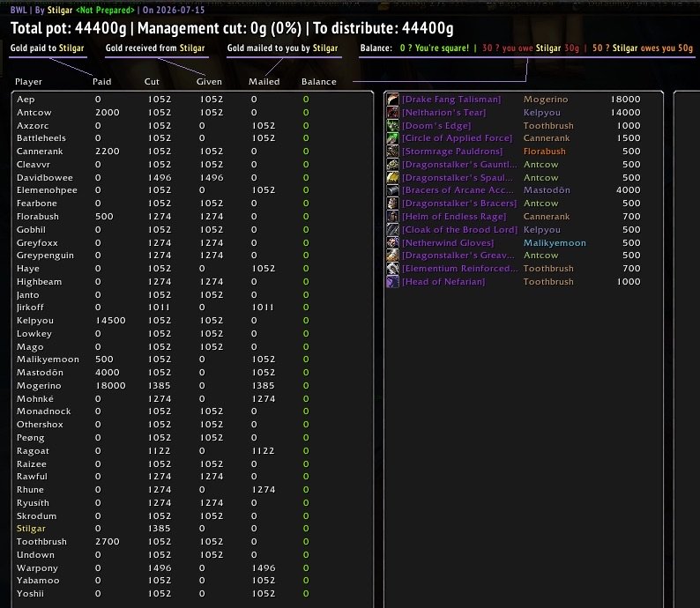This screenshot has width=700, height=608.
Task: Click the Mailed column header
Action: [x=264, y=82]
